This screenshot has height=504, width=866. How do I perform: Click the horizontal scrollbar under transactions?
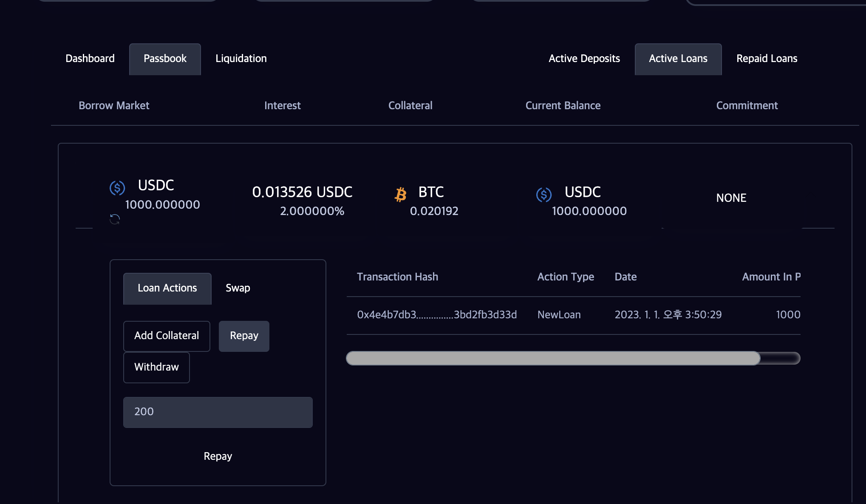tap(552, 358)
